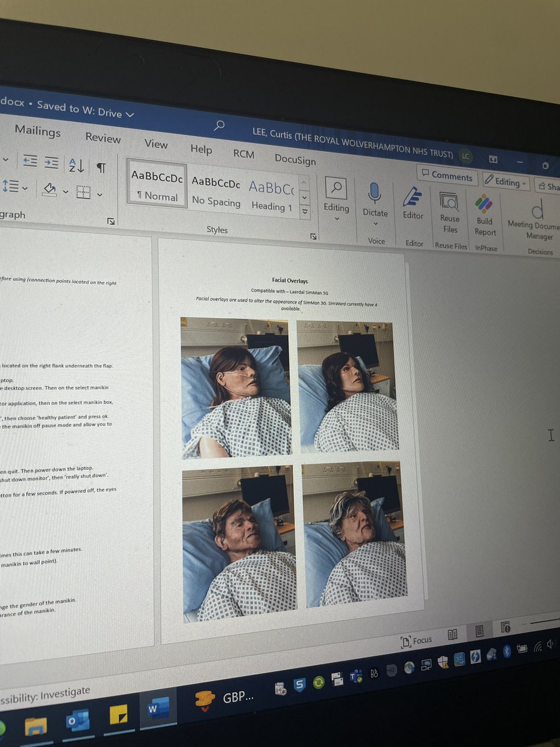The width and height of the screenshot is (560, 747).
Task: Open the green sync tray icon
Action: pyautogui.click(x=319, y=682)
